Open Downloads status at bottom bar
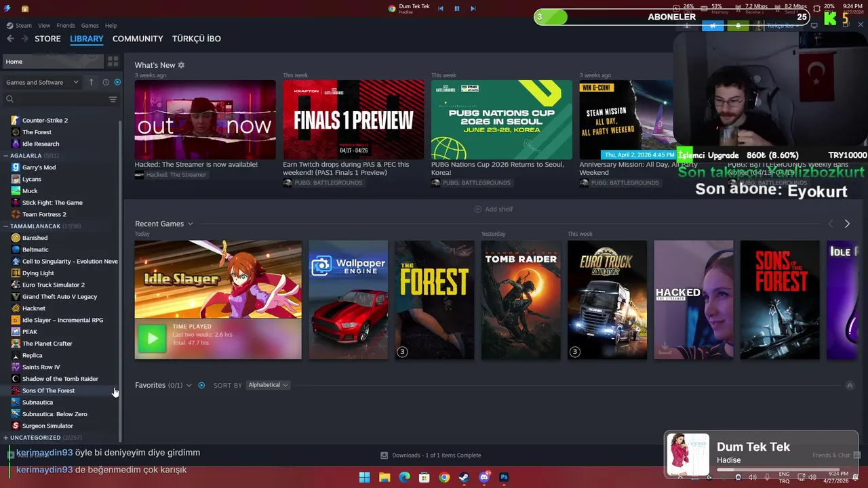Image resolution: width=868 pixels, height=488 pixels. (431, 455)
